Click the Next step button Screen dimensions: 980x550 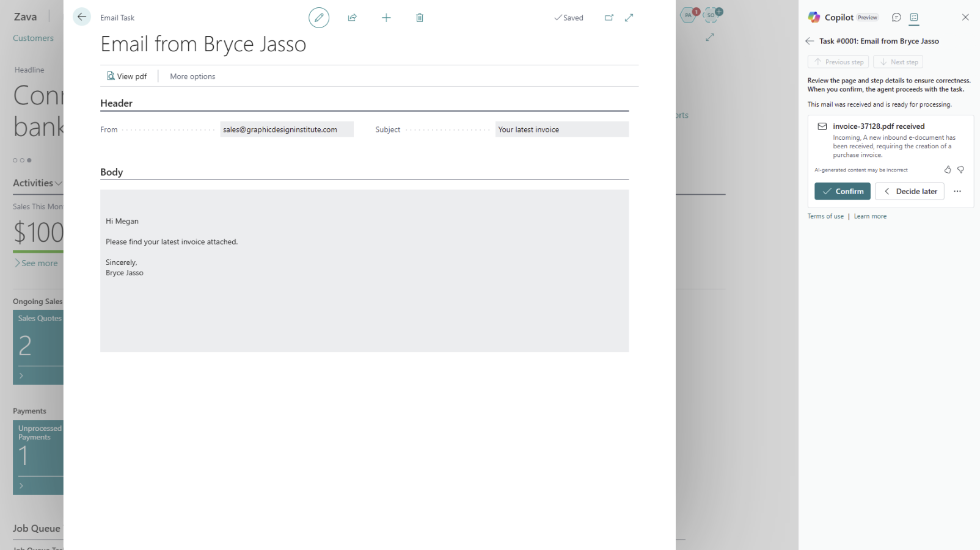tap(898, 62)
